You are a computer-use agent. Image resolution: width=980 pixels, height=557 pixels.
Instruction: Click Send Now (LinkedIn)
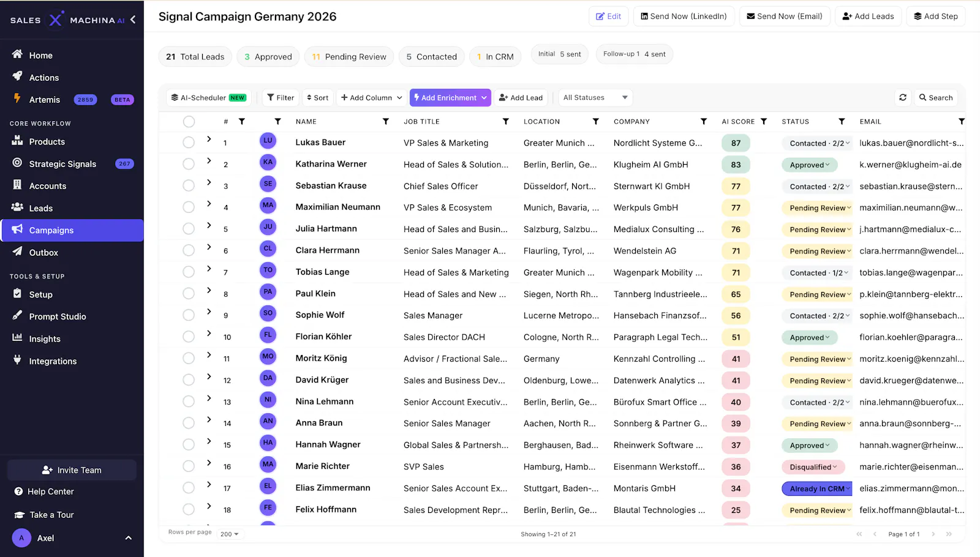(684, 17)
